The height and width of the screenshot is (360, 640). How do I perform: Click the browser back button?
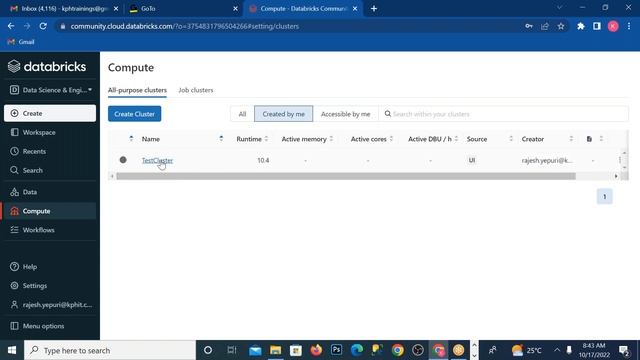(11, 26)
